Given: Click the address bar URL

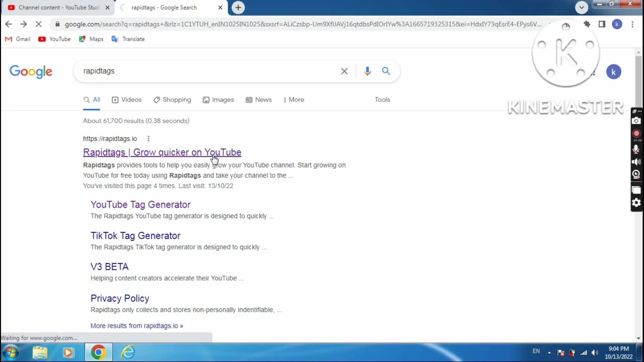Looking at the screenshot, I should click(x=303, y=24).
